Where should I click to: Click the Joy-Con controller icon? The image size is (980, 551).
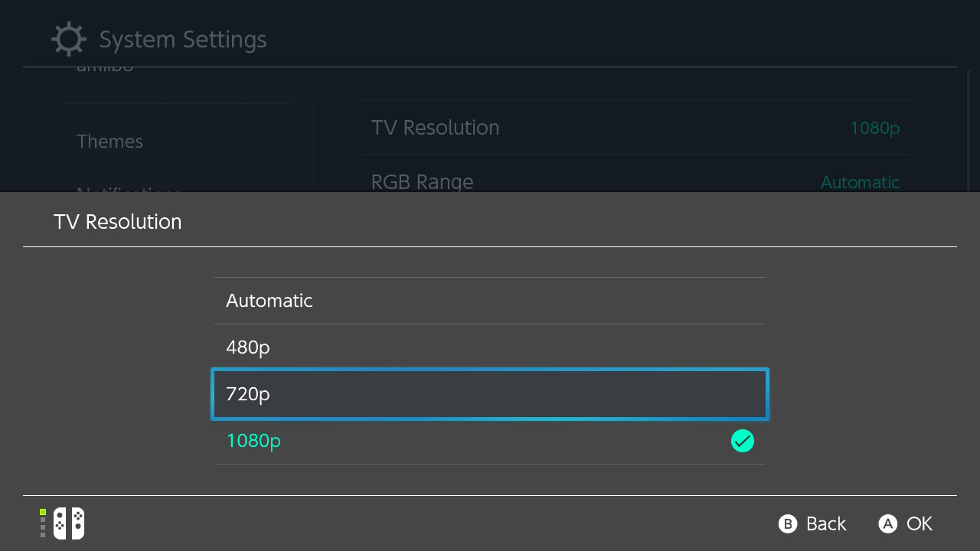(69, 523)
